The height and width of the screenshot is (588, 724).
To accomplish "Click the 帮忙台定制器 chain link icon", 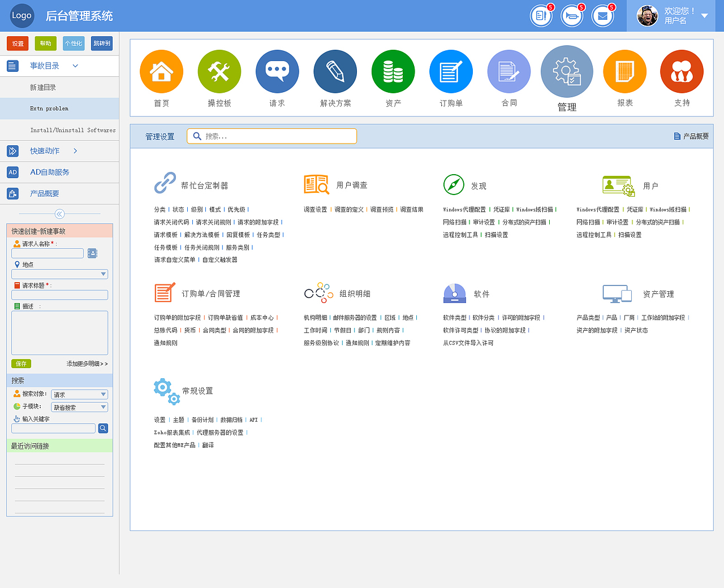I will 165,183.
